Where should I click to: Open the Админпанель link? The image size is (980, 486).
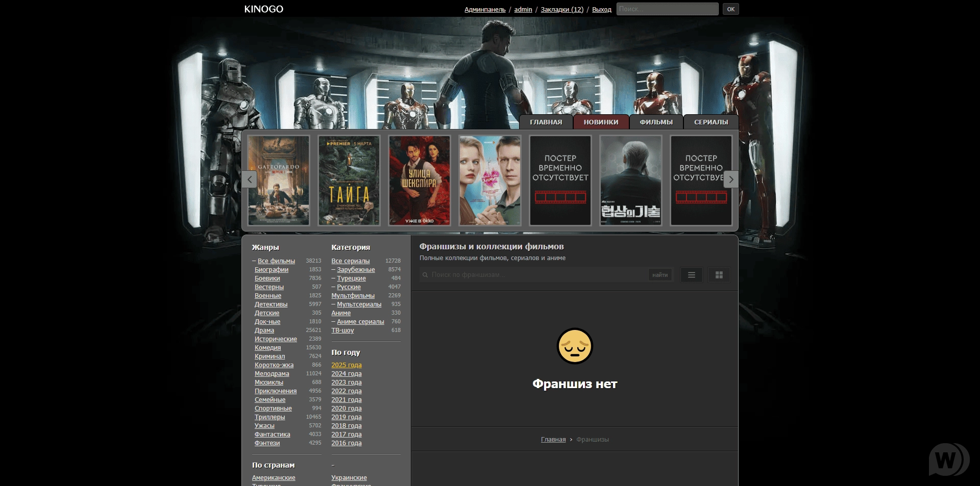pyautogui.click(x=484, y=10)
